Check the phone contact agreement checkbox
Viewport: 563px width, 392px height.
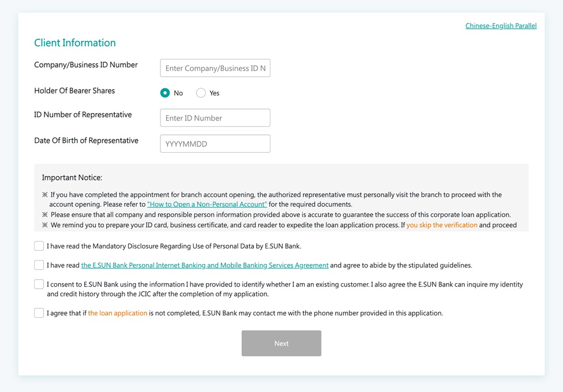39,313
